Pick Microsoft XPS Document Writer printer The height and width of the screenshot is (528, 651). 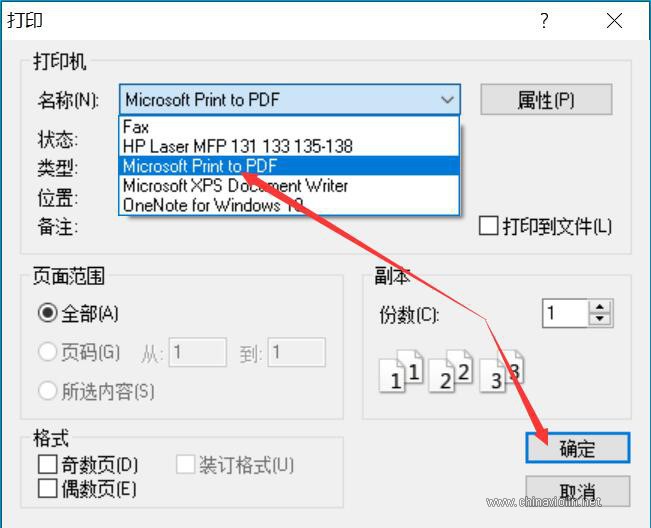[235, 185]
